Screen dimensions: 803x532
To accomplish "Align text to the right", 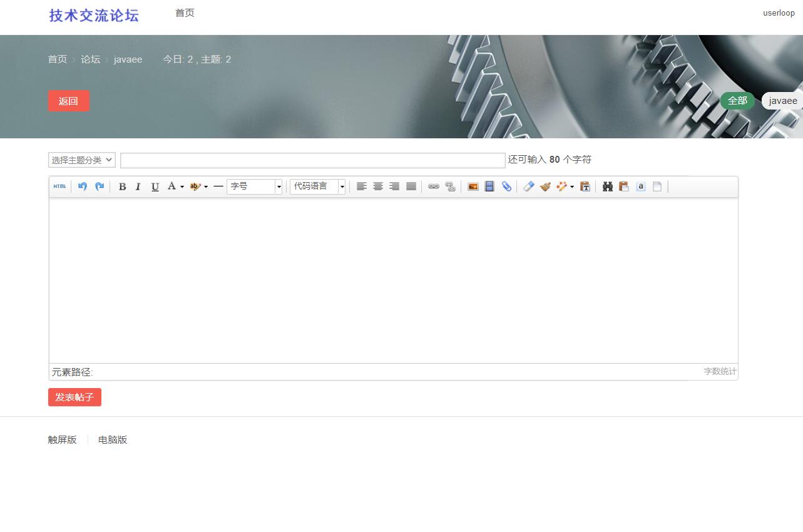I will click(394, 187).
